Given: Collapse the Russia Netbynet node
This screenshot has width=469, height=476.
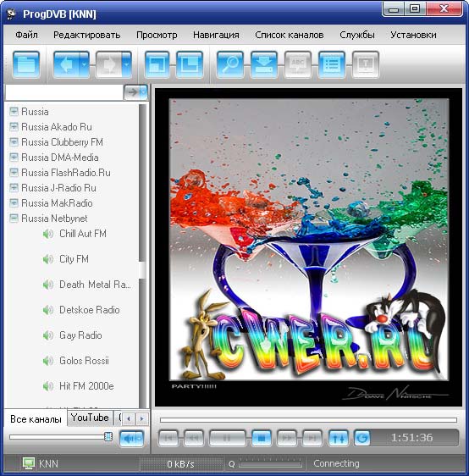Looking at the screenshot, I should click(x=14, y=218).
